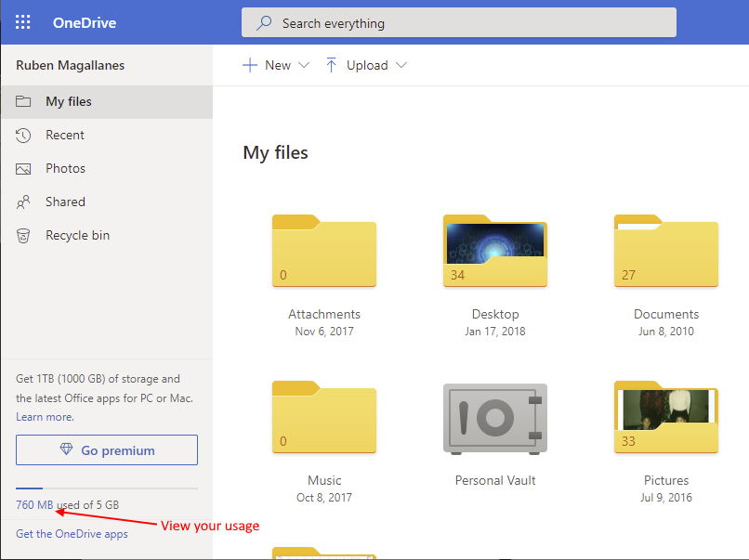Click the Go premium button
The width and height of the screenshot is (749, 560).
(x=107, y=449)
